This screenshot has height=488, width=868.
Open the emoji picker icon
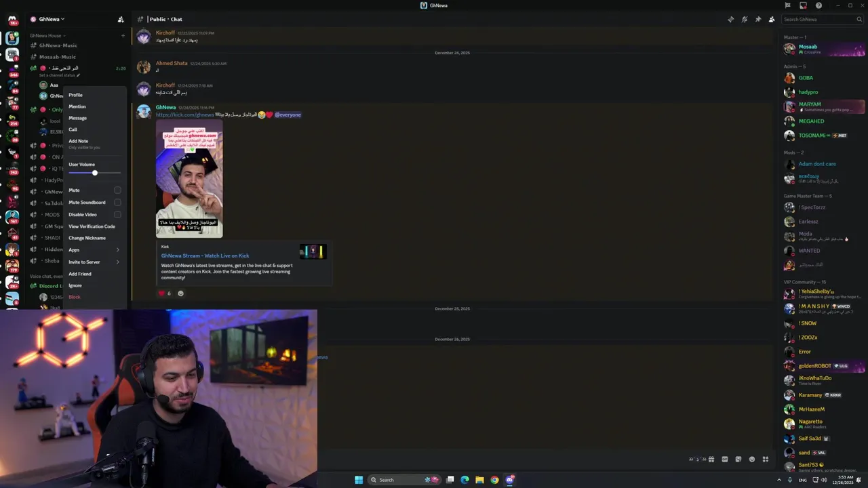pos(752,459)
